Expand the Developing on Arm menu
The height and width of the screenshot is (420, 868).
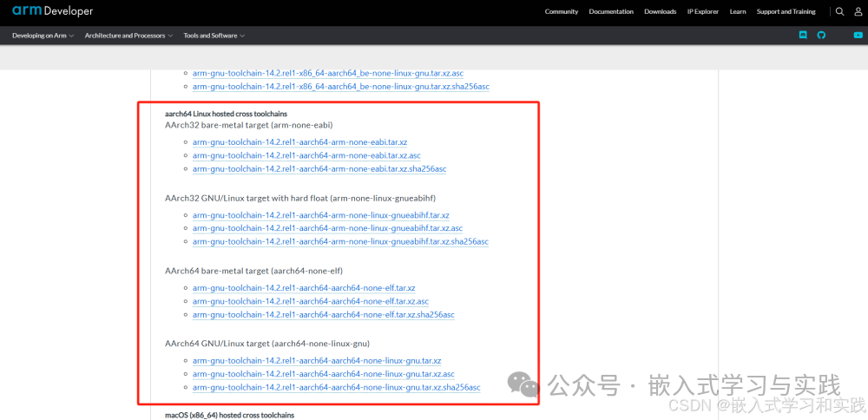[x=43, y=36]
